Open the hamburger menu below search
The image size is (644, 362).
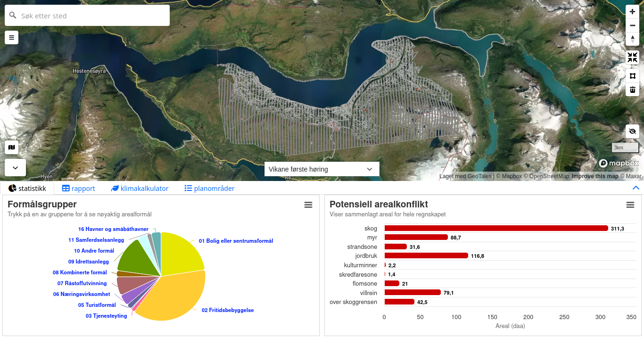pos(11,37)
